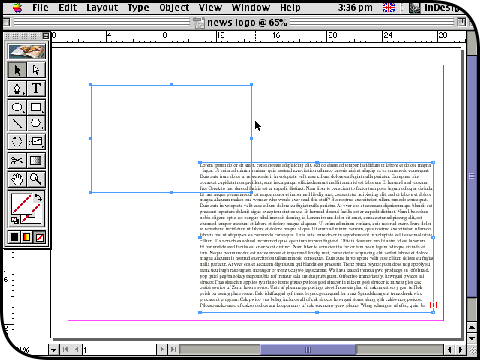Click the horizontal scroll left arrow
This screenshot has width=480, height=360.
tap(450, 350)
